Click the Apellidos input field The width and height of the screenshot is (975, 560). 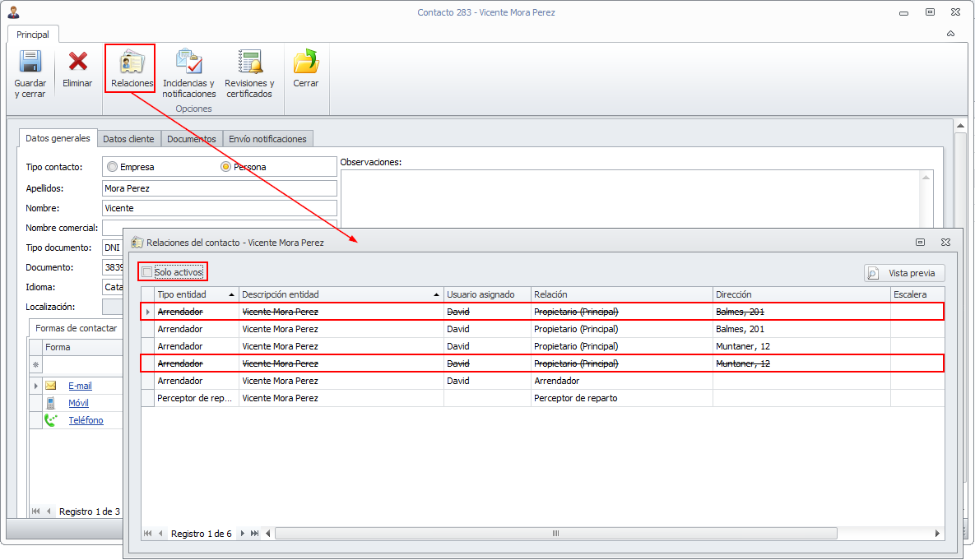coord(220,188)
